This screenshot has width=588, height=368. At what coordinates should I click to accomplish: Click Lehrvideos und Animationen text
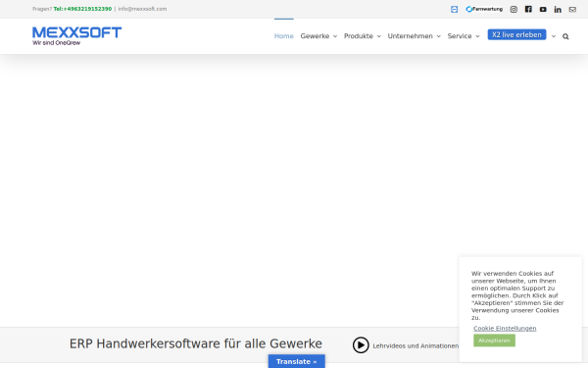[x=416, y=345]
